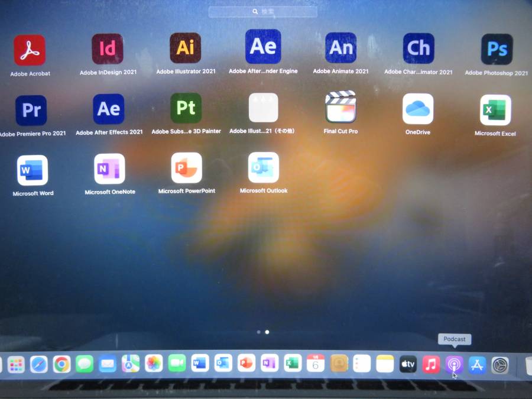This screenshot has height=399, width=532.
Task: Launch Microsoft OneNote from the Launchpad grid
Action: click(109, 168)
